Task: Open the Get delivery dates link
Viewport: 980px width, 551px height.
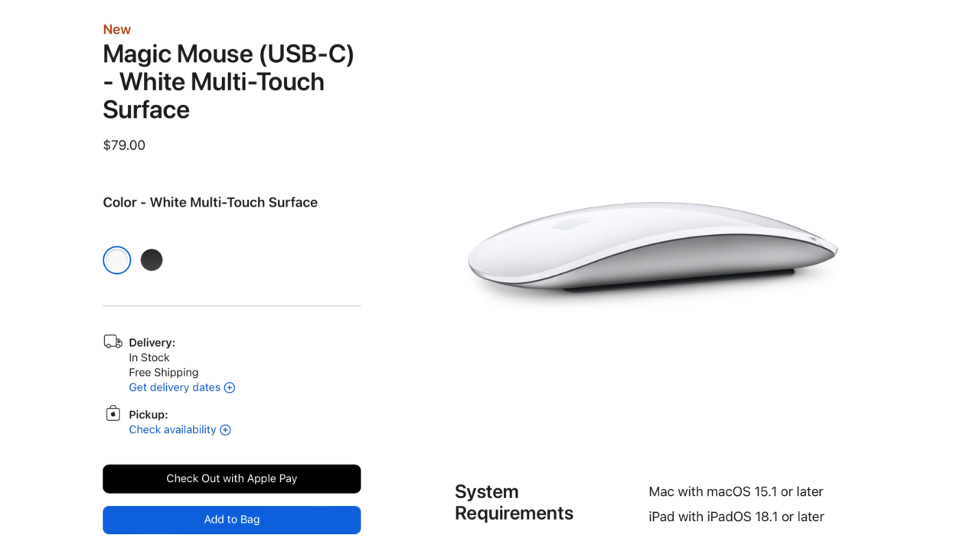Action: (x=174, y=387)
